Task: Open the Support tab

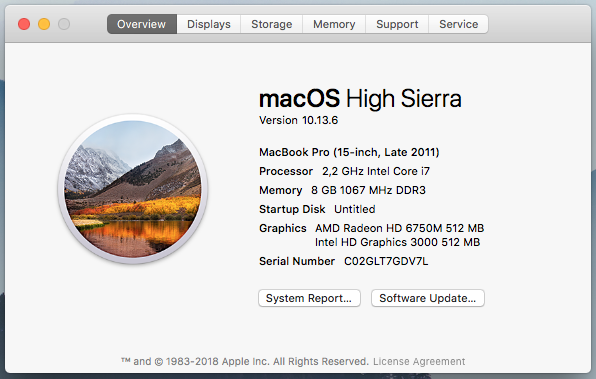Action: click(x=397, y=24)
